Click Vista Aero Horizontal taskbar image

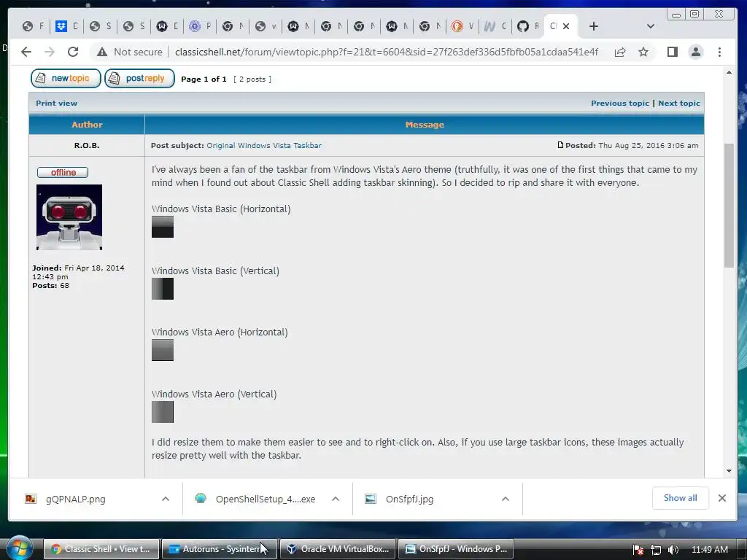pyautogui.click(x=163, y=350)
